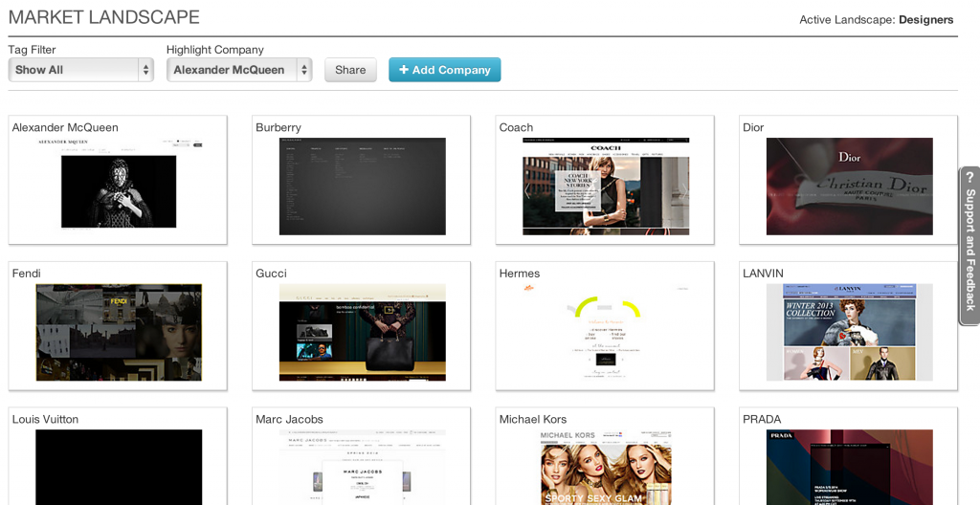The width and height of the screenshot is (980, 505).
Task: Open the Fendi website thumbnail
Action: tap(119, 333)
